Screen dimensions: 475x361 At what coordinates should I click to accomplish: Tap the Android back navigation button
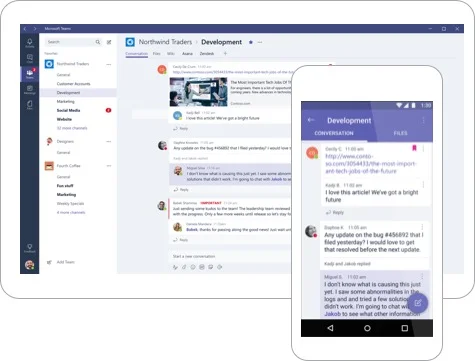tap(330, 328)
